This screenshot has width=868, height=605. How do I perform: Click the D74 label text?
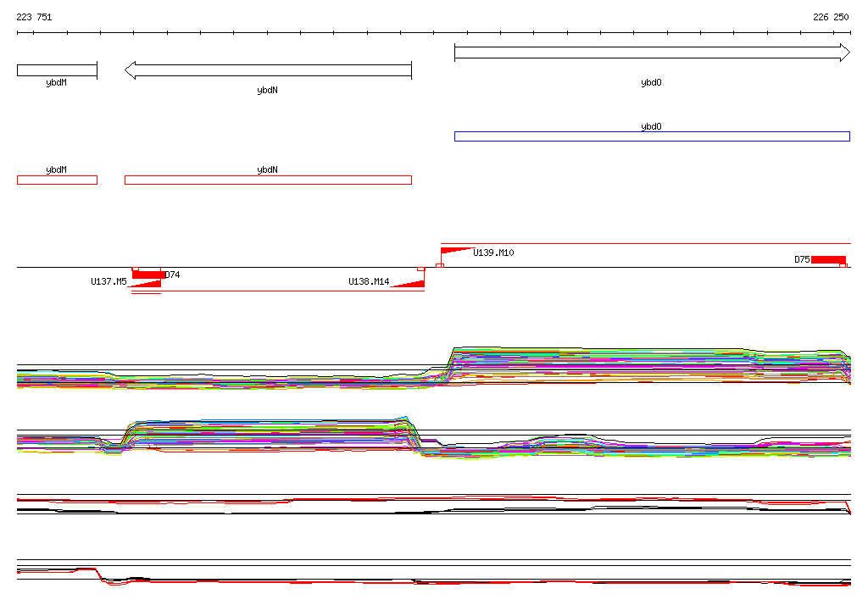[173, 275]
